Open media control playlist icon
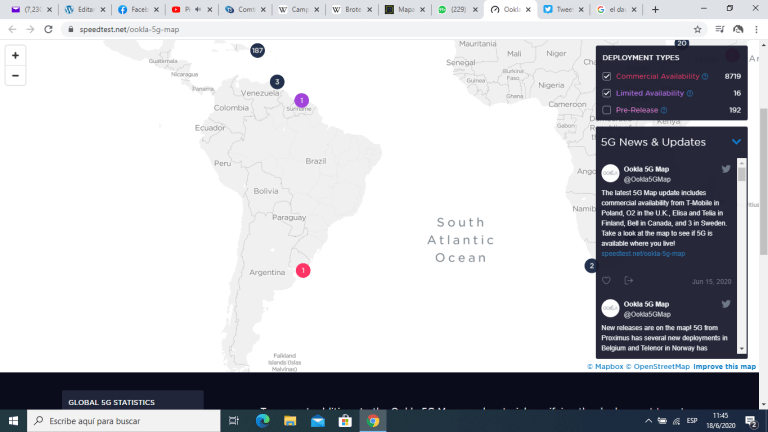 click(720, 29)
